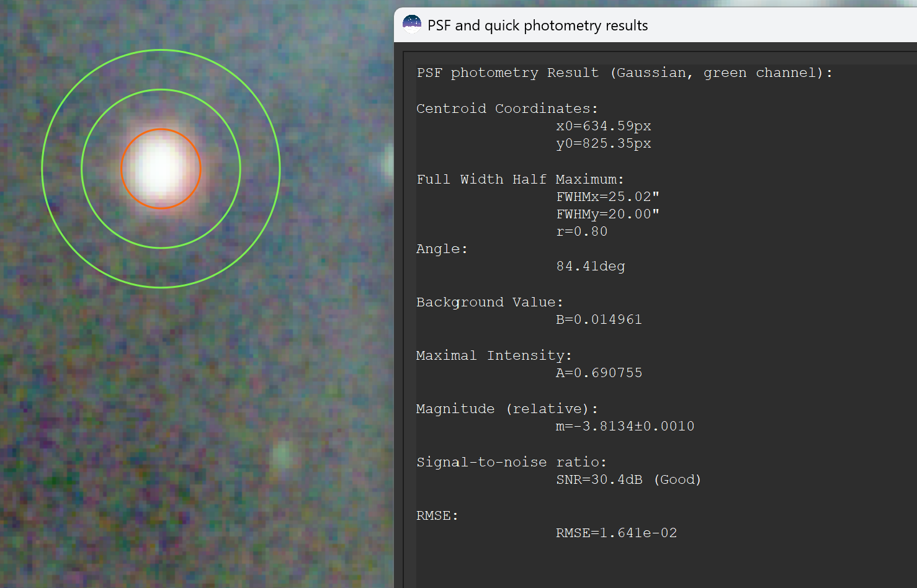Click the A=0.690755 maximal intensity value
This screenshot has width=917, height=588.
599,373
